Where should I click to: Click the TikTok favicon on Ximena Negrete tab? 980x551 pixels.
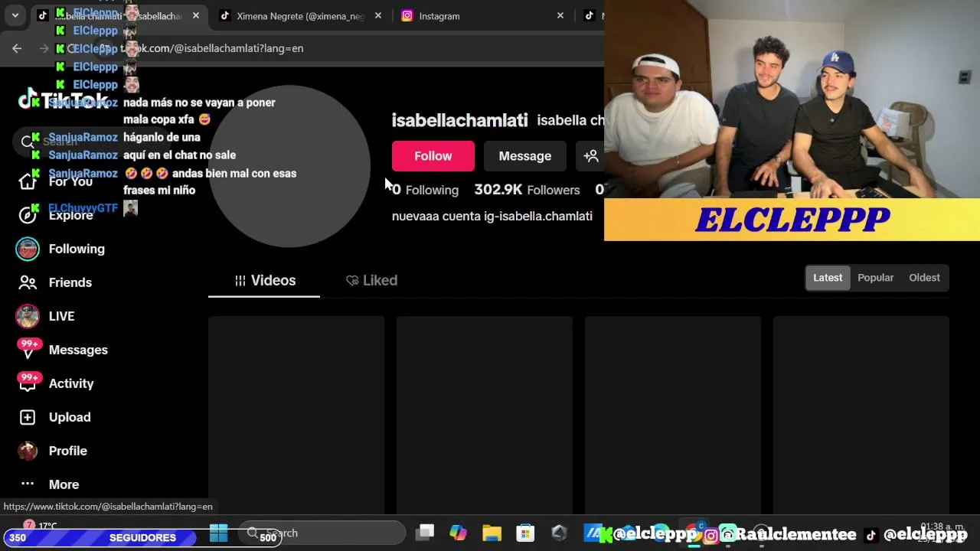click(224, 15)
